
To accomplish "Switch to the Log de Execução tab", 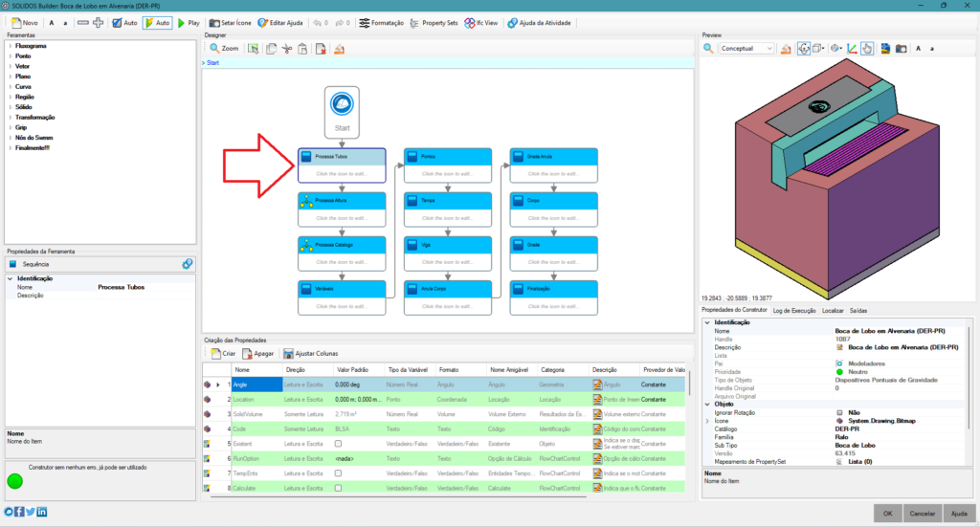I will click(794, 311).
